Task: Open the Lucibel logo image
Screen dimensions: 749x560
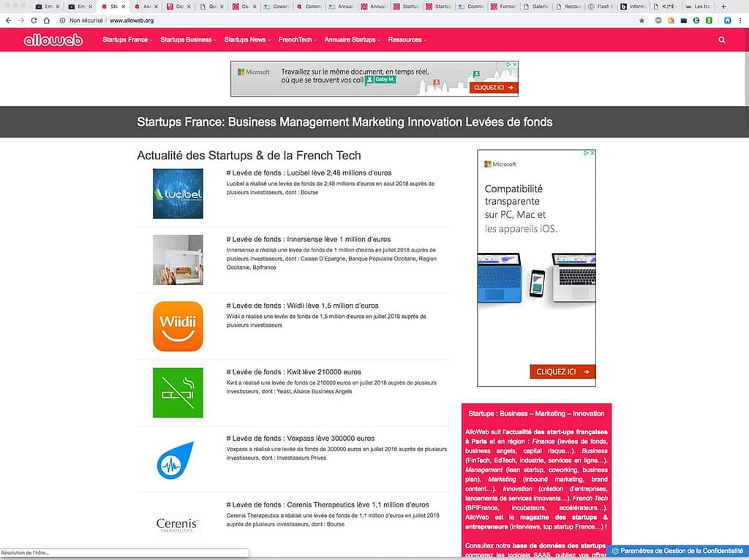Action: (x=178, y=194)
